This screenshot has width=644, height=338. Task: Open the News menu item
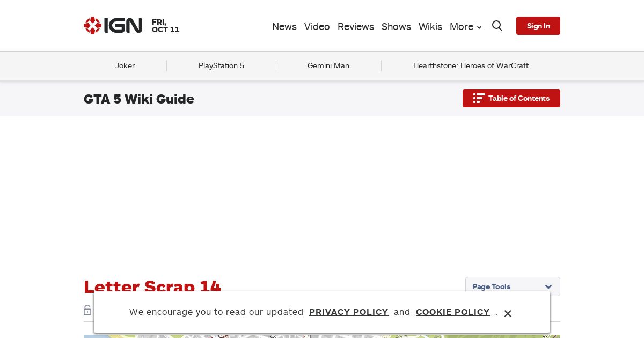284,27
